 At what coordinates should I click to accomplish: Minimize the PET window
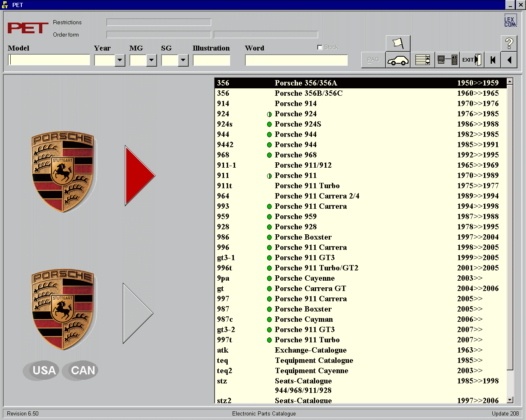point(510,5)
